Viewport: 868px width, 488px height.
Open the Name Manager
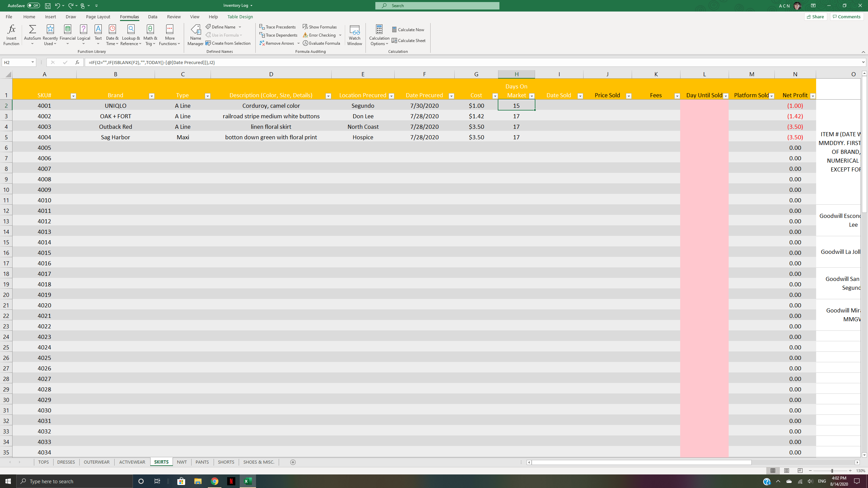(x=195, y=35)
